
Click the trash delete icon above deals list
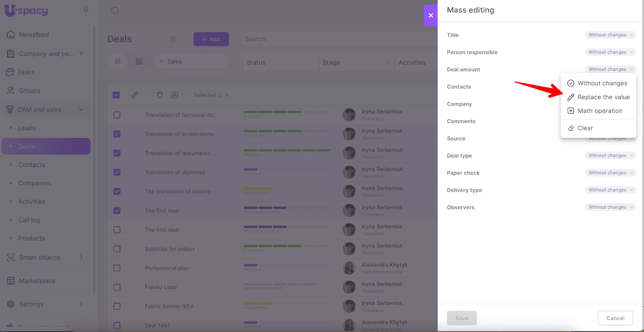(160, 95)
